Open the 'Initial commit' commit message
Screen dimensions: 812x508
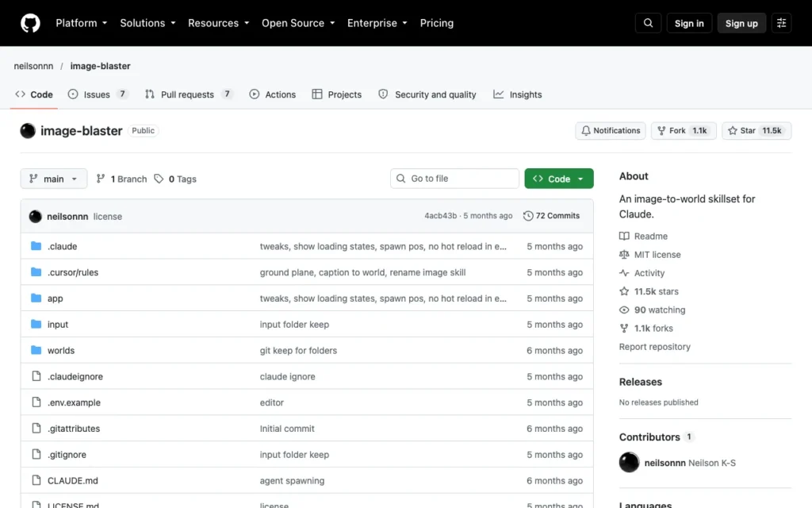pyautogui.click(x=287, y=428)
